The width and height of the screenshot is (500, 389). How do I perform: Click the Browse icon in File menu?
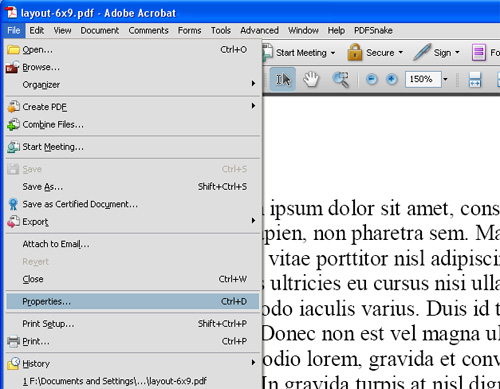click(12, 67)
